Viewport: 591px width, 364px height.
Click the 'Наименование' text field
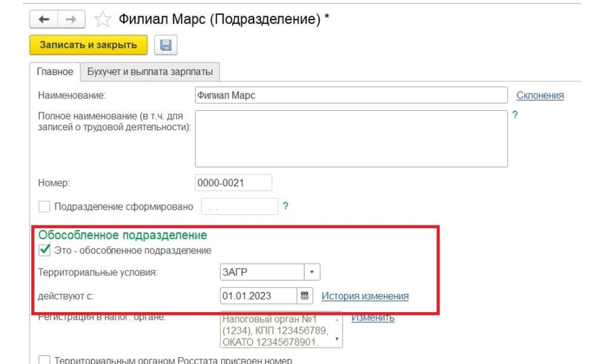pos(351,95)
